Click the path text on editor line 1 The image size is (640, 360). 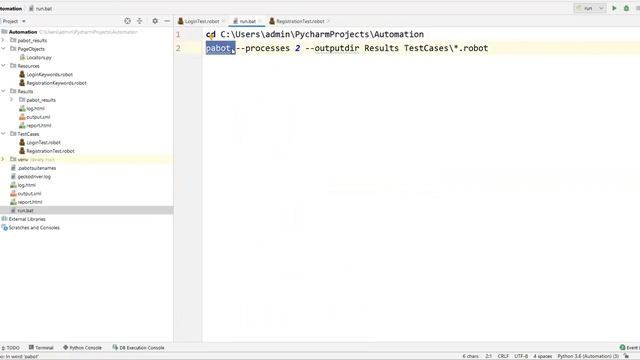[322, 34]
